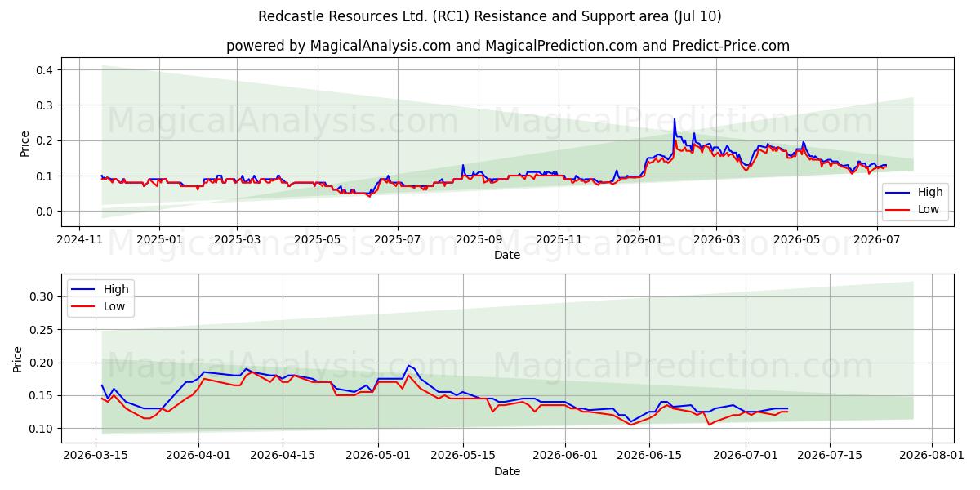
Task: Click the '2026-07-01' bottom axis label
Action: pos(746,457)
